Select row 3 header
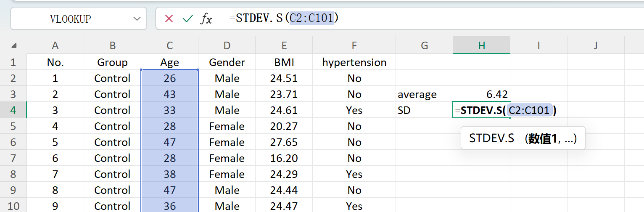The width and height of the screenshot is (644, 212). (x=13, y=94)
